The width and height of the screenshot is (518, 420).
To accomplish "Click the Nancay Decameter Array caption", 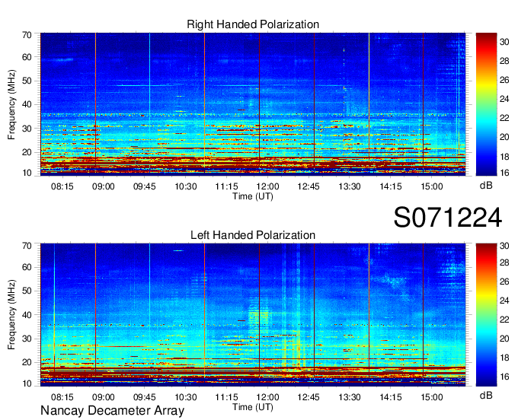I will pyautogui.click(x=112, y=411).
